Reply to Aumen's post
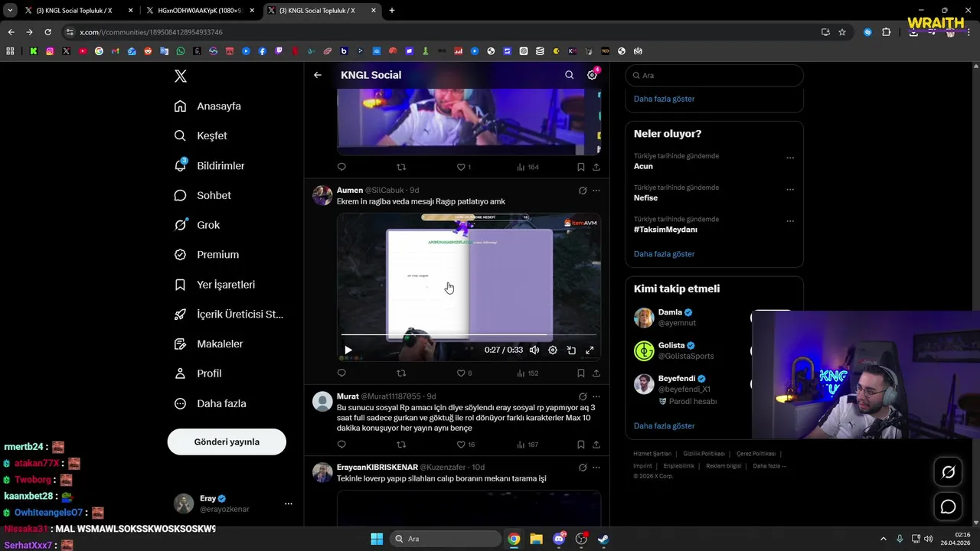The height and width of the screenshot is (551, 980). point(341,373)
